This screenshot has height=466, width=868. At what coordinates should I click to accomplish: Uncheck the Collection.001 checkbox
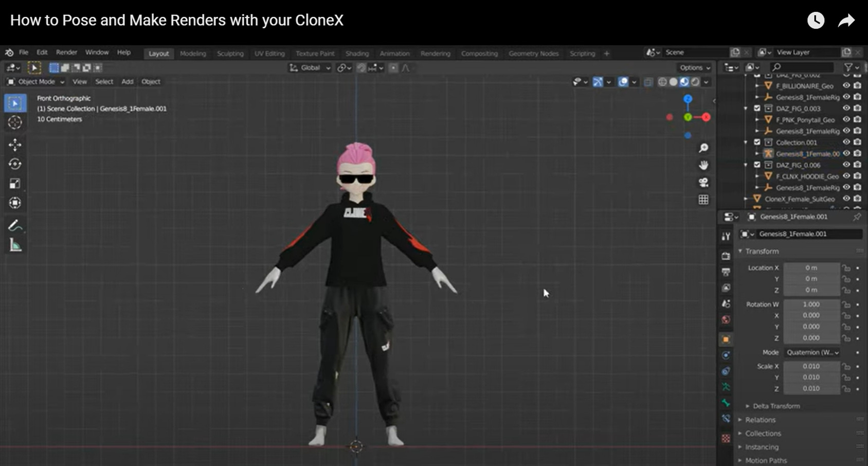[x=757, y=142]
